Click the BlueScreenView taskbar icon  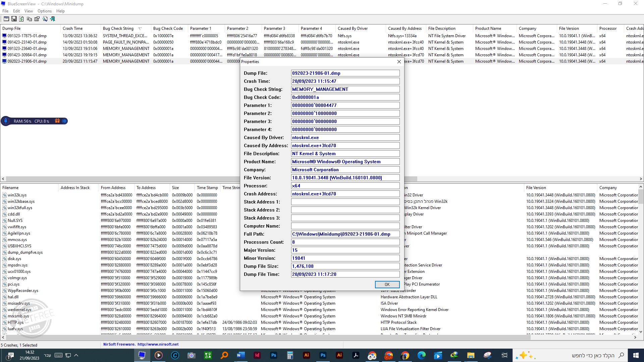[x=142, y=355]
